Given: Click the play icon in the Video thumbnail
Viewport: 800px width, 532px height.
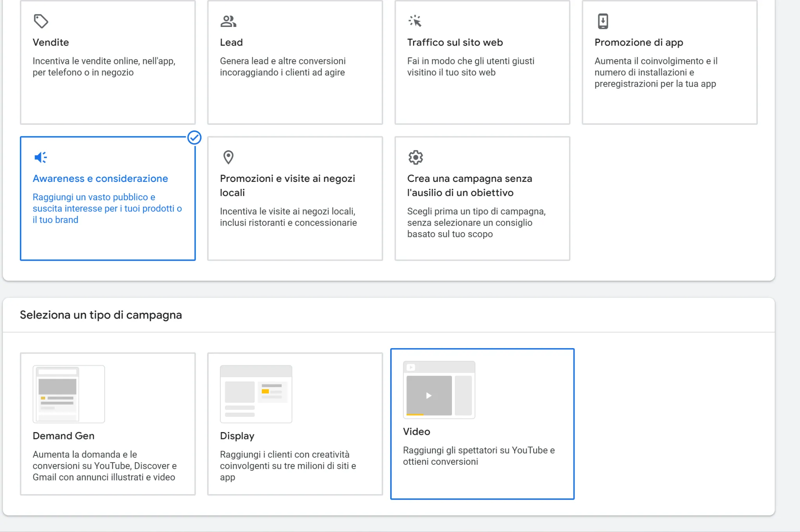Looking at the screenshot, I should 429,395.
